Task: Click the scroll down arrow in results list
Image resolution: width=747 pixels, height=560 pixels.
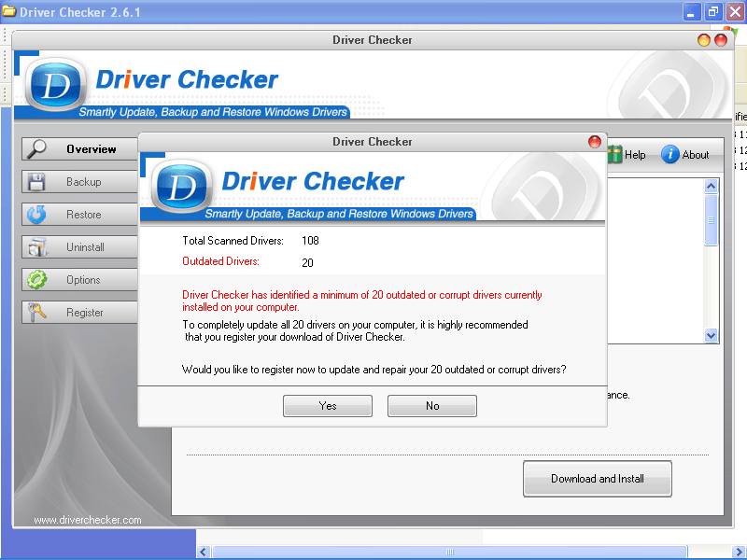Action: [x=711, y=335]
